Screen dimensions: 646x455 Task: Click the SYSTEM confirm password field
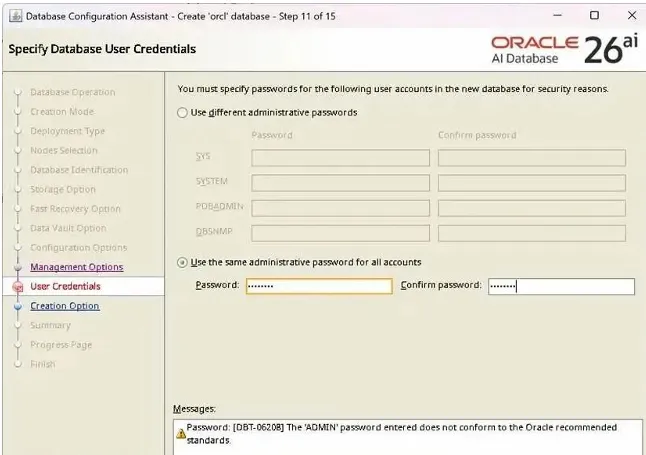(532, 183)
